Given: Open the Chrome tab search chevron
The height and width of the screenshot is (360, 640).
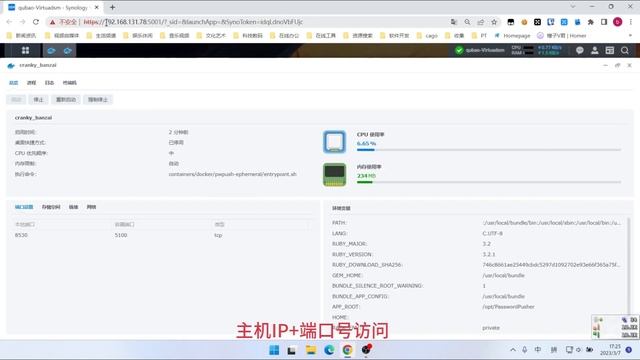Looking at the screenshot, I should click(573, 7).
